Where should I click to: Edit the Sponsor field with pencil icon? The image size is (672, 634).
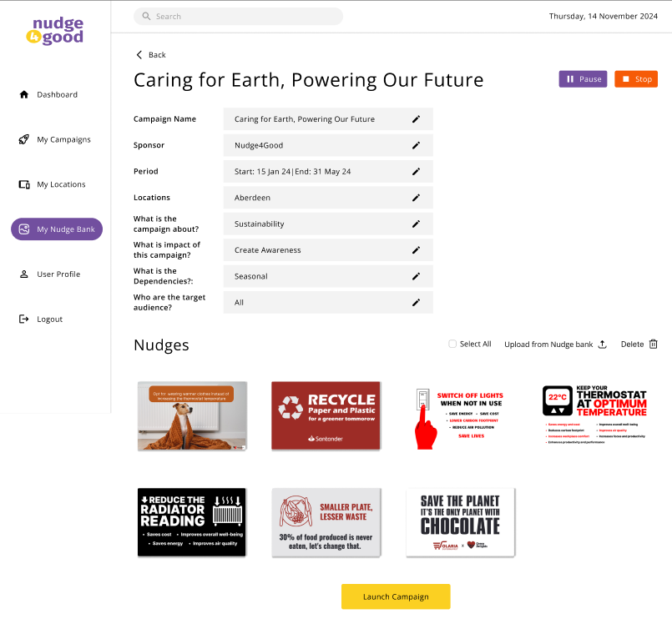pyautogui.click(x=416, y=145)
